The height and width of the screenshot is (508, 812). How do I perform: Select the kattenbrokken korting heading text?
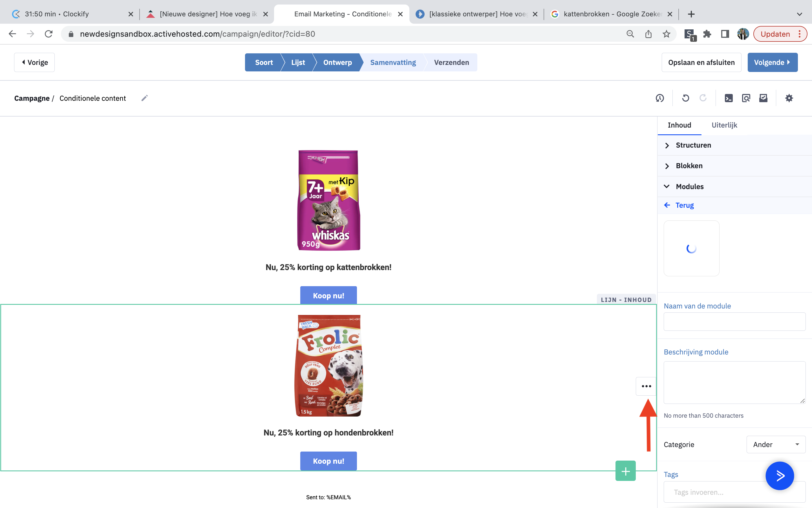click(x=328, y=268)
